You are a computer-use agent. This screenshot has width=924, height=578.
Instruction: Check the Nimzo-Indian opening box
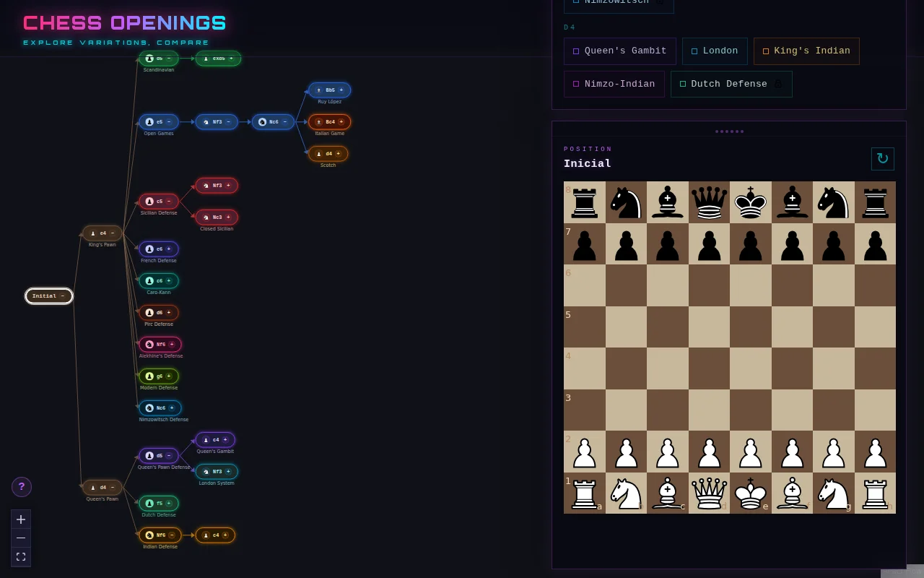click(576, 84)
